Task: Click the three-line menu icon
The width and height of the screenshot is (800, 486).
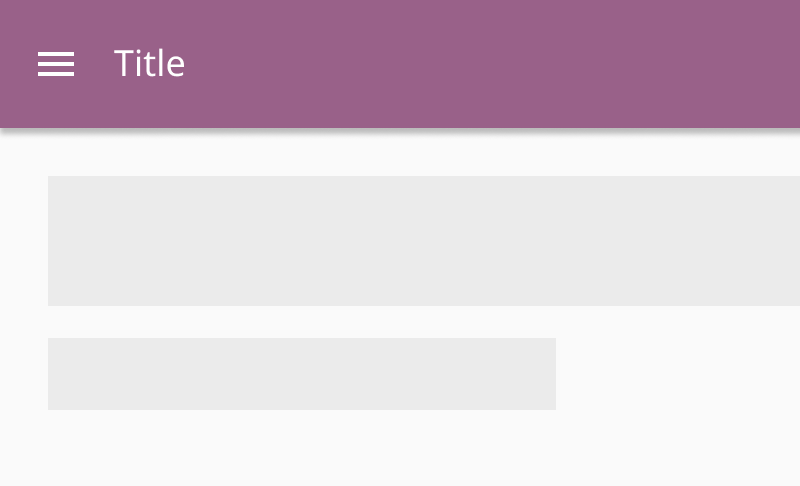Action: click(x=56, y=64)
